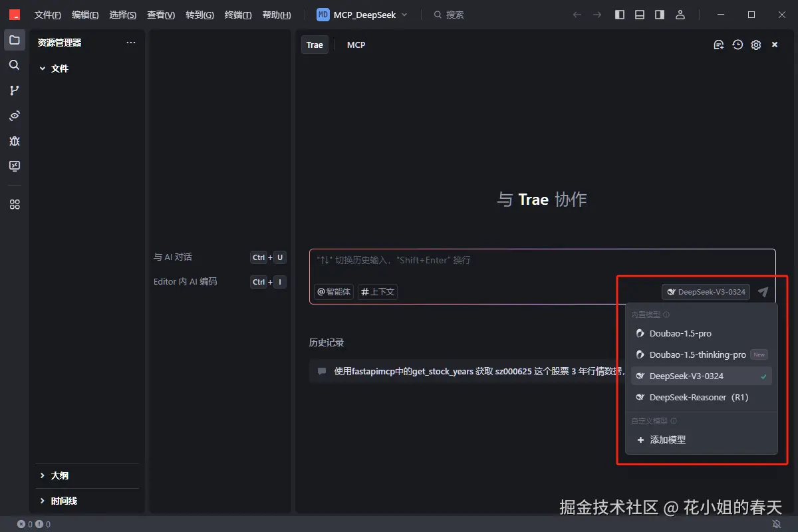Close the Trae AI panel

(x=775, y=45)
